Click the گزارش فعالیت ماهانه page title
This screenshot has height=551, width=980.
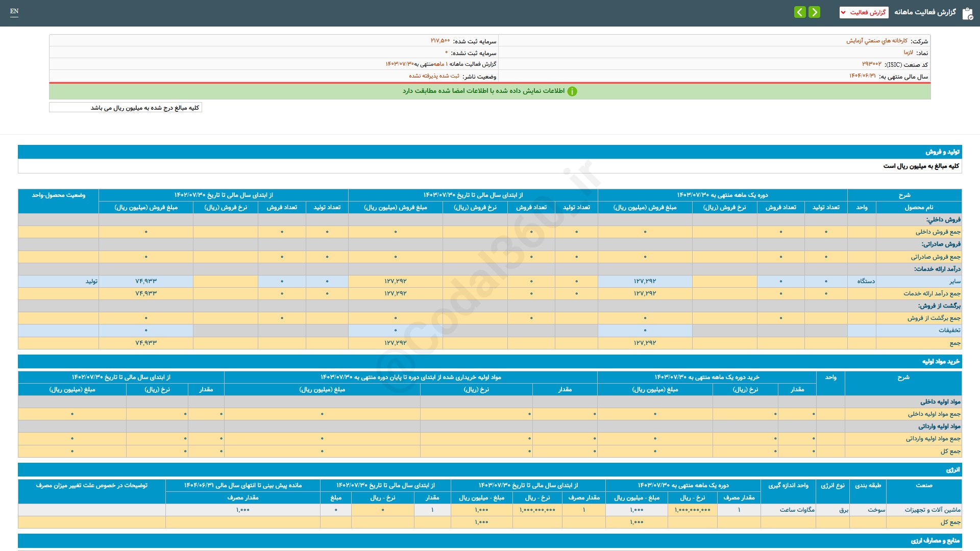[x=924, y=12]
